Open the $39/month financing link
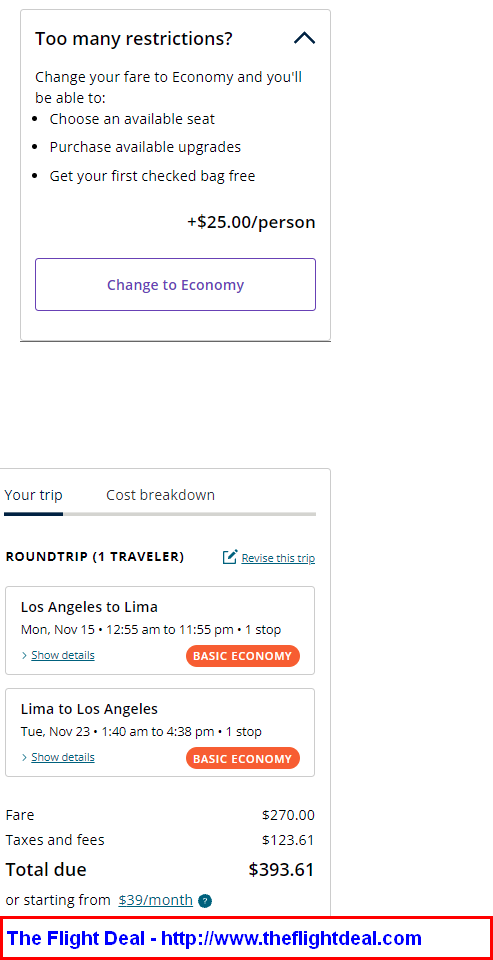This screenshot has width=493, height=960. (x=156, y=900)
